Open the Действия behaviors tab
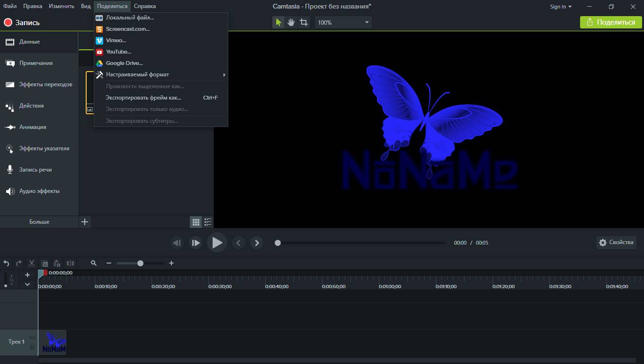Viewport: 644px width, 364px height. pos(39,106)
